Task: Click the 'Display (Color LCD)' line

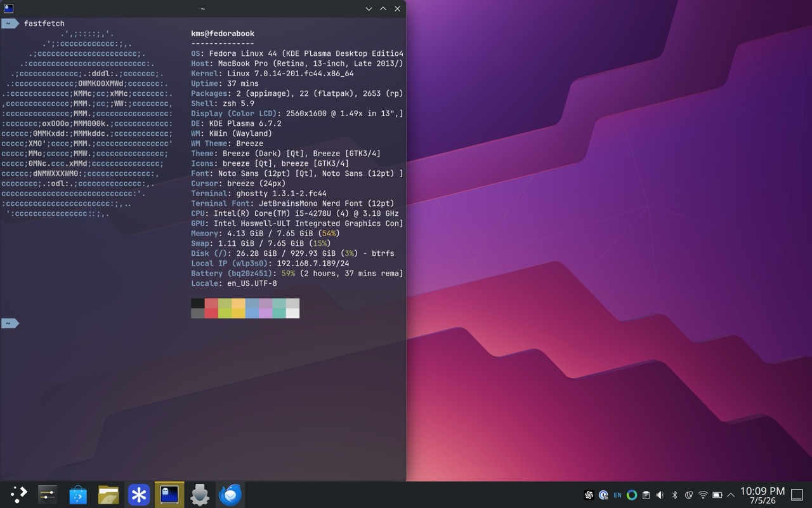Action: click(297, 114)
